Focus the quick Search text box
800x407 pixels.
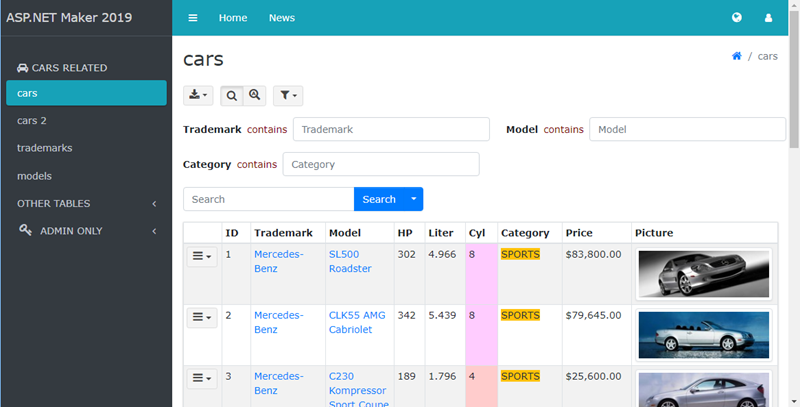(x=268, y=199)
